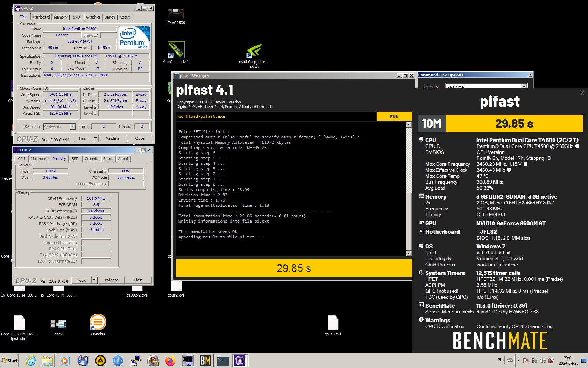Click the DRAM Frequency value 501.6 MHz

point(96,198)
